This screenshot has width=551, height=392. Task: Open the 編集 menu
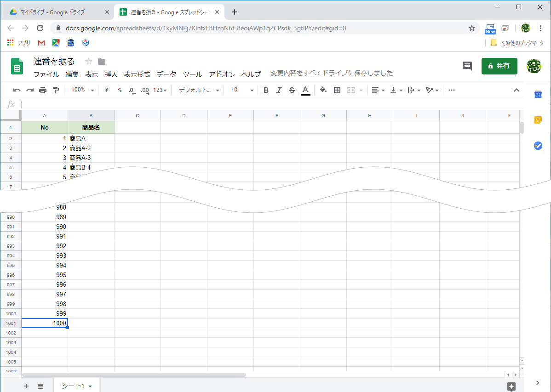[72, 74]
